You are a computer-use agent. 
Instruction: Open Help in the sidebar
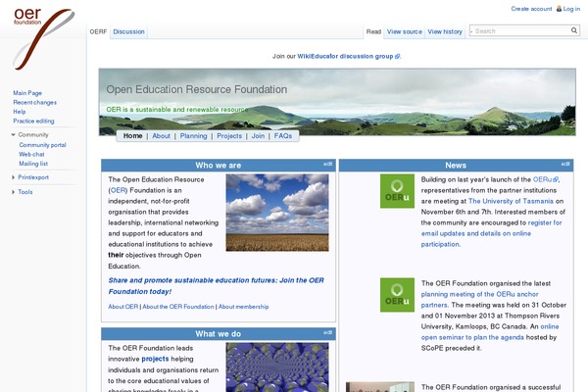click(20, 112)
